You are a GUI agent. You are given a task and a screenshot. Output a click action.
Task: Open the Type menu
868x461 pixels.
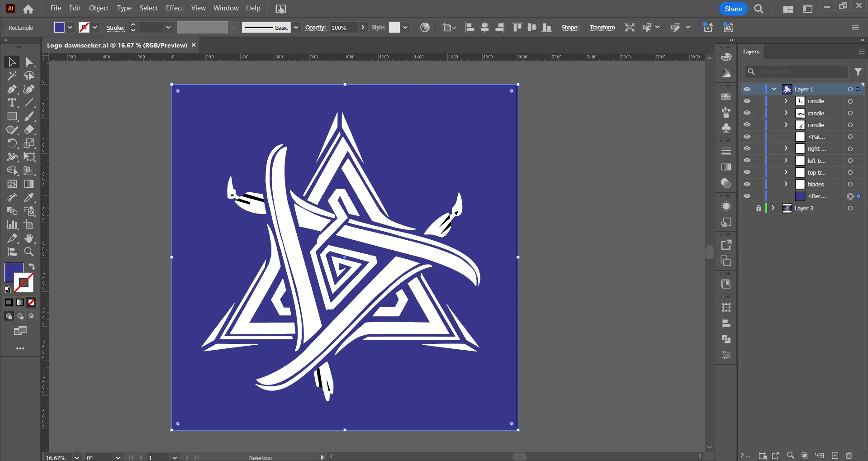tap(124, 8)
